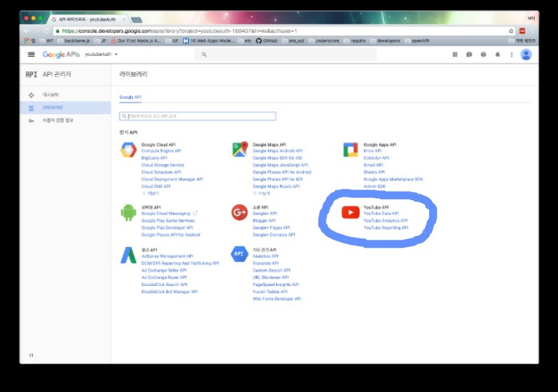Open Calendar API link
Viewport: 558px width, 392px height.
[376, 158]
